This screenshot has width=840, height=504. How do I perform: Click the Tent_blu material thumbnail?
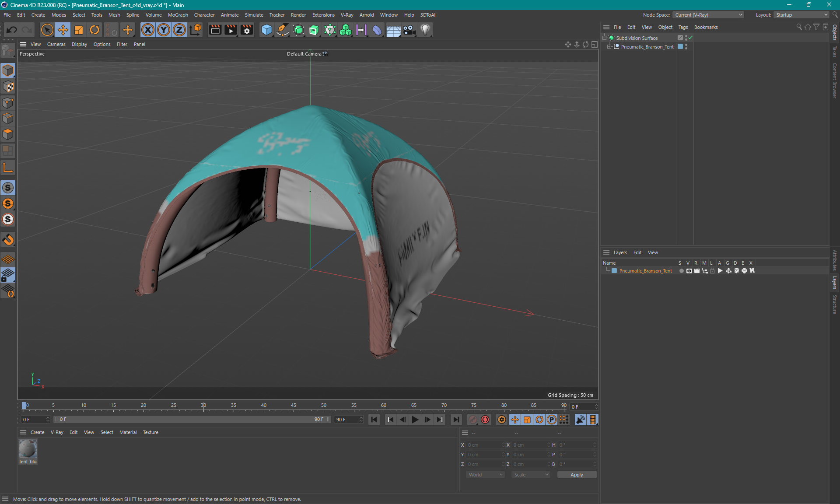click(x=28, y=449)
